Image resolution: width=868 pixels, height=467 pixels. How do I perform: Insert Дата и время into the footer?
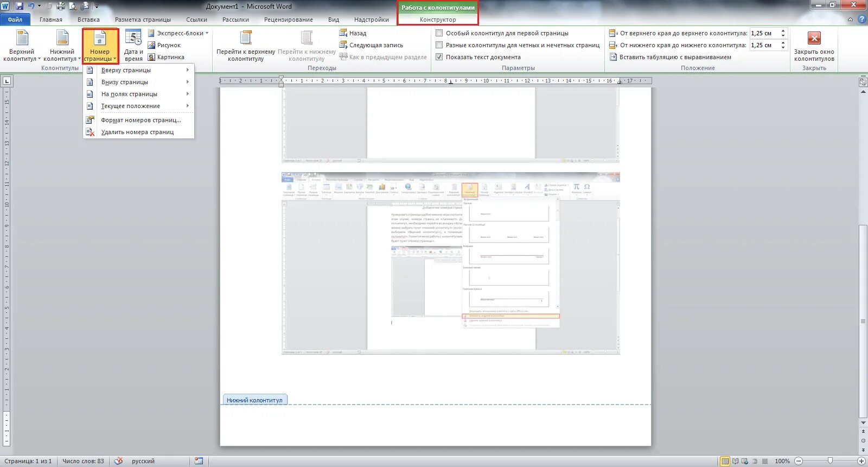133,46
